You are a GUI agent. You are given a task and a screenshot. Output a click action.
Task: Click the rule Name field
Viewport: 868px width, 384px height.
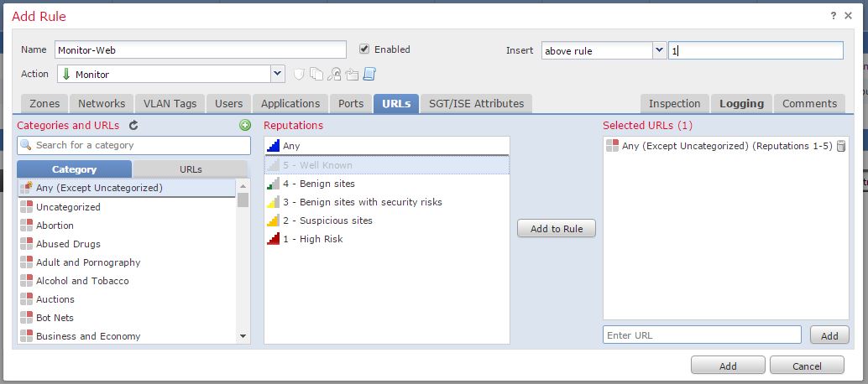pos(201,49)
